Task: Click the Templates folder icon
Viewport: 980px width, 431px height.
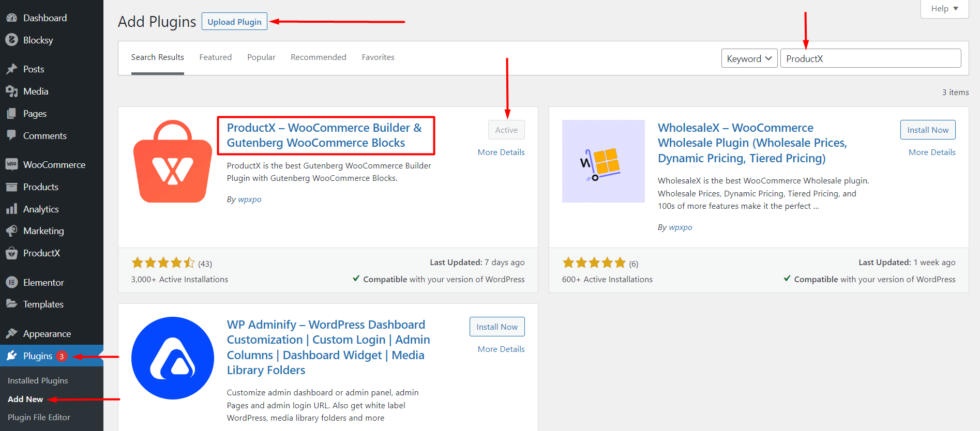Action: 11,304
